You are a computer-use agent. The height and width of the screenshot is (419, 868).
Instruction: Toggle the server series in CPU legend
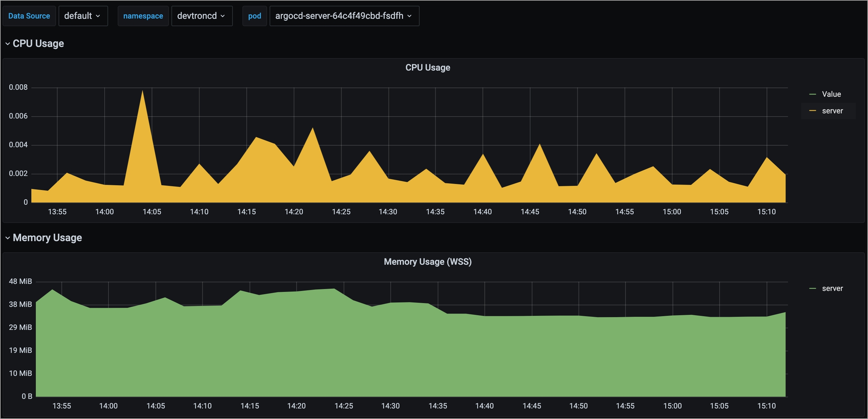click(832, 111)
